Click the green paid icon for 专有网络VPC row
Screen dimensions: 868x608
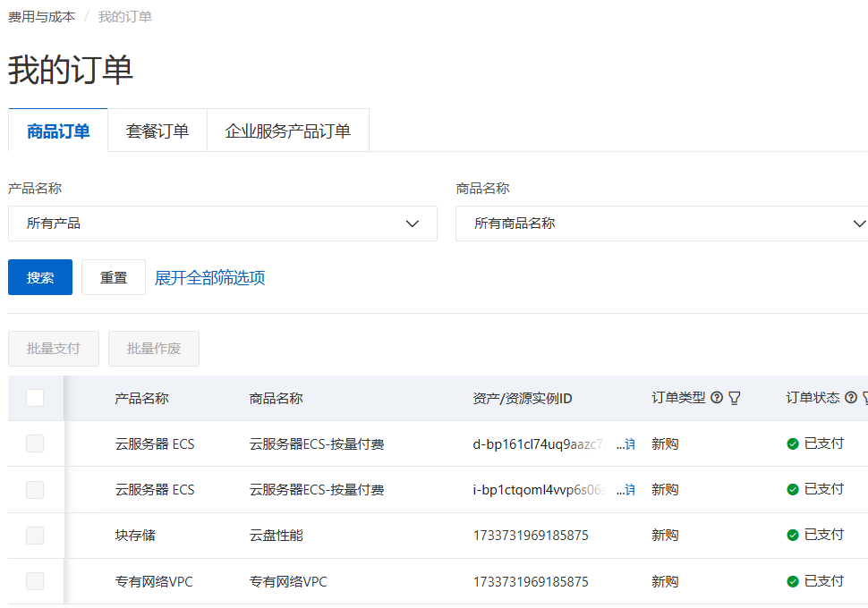pos(793,582)
